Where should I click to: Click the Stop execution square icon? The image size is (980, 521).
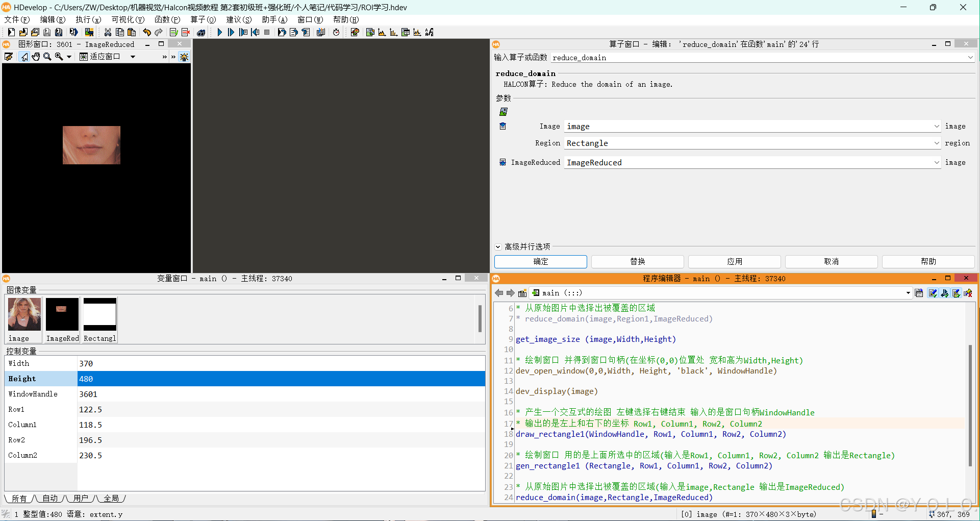coord(267,32)
